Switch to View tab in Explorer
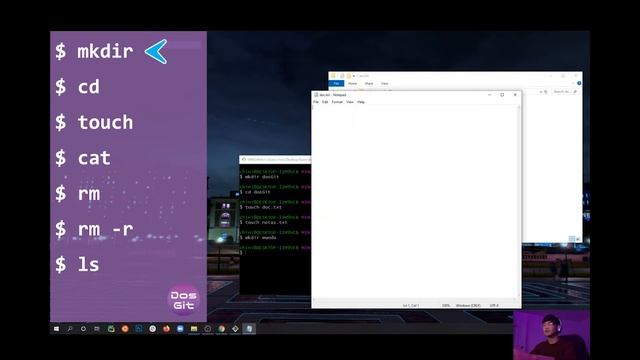 pos(384,83)
